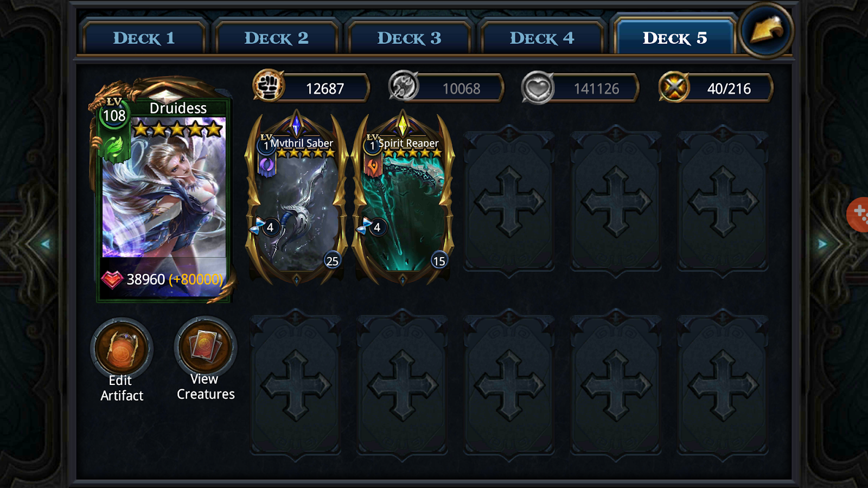Image resolution: width=868 pixels, height=488 pixels.
Task: Select the Mythril Saber card
Action: click(x=296, y=198)
